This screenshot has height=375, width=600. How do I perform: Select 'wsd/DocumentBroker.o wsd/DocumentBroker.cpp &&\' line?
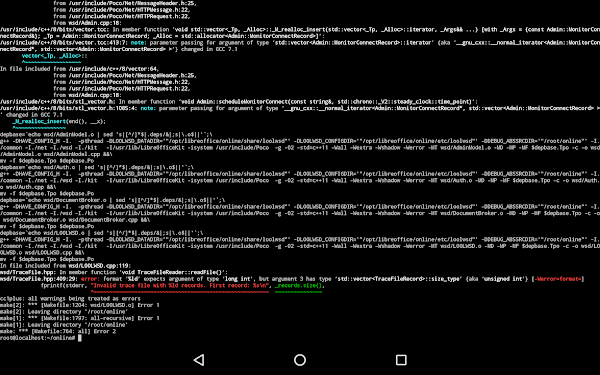(77, 220)
